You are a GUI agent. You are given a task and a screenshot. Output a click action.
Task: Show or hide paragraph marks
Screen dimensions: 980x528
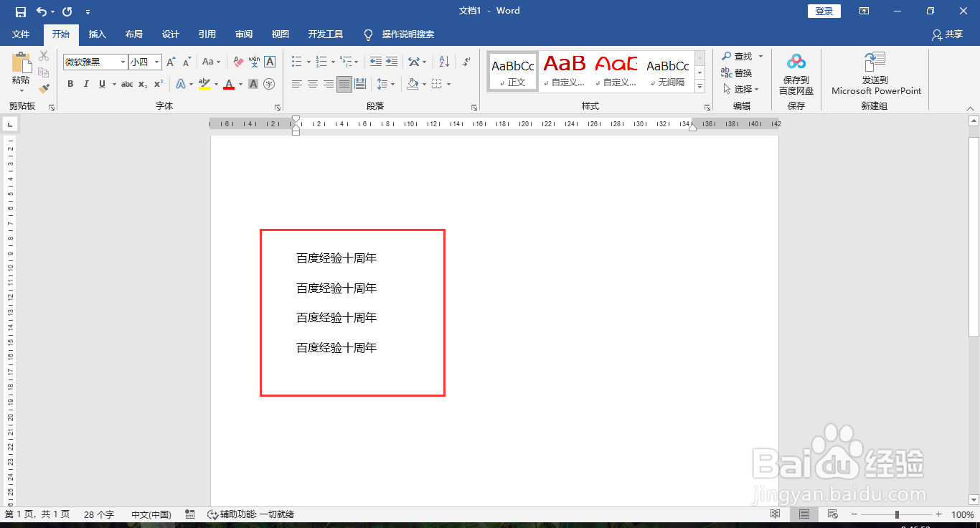[x=466, y=62]
